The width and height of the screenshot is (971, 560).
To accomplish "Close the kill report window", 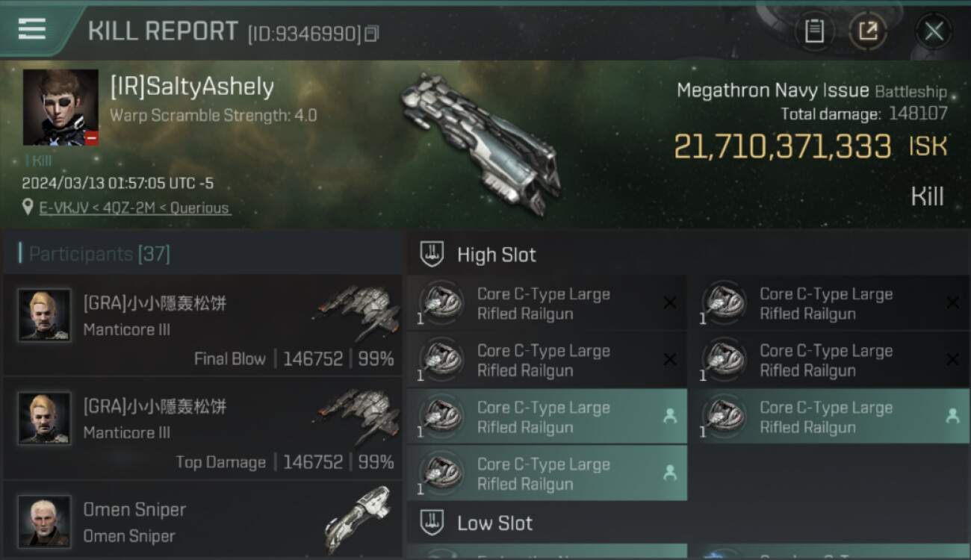I will [934, 31].
